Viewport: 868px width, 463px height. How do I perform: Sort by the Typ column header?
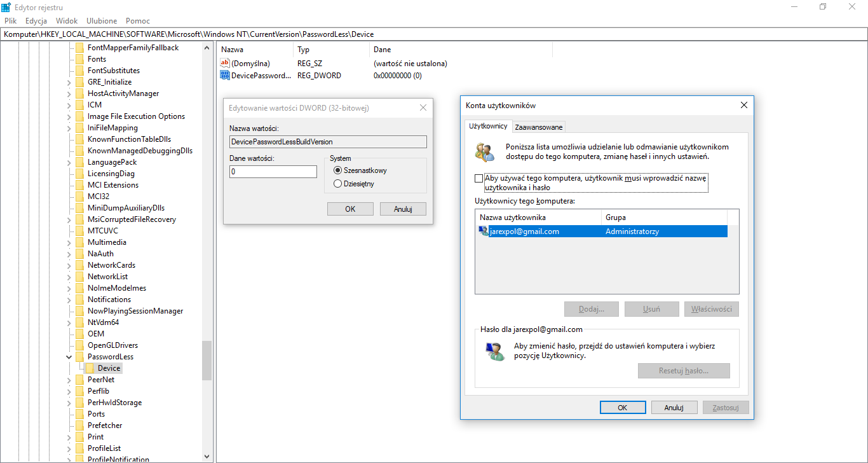(332, 50)
